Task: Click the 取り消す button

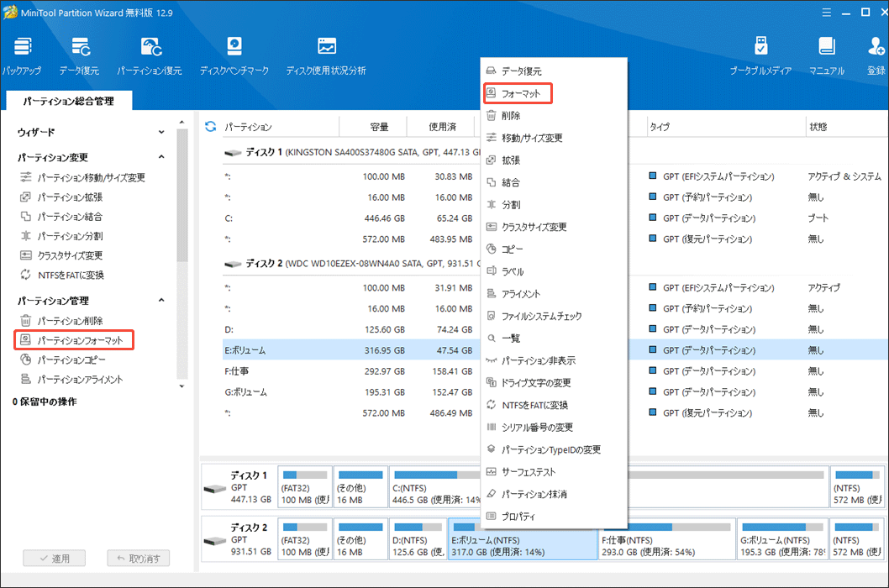Action: (x=139, y=559)
